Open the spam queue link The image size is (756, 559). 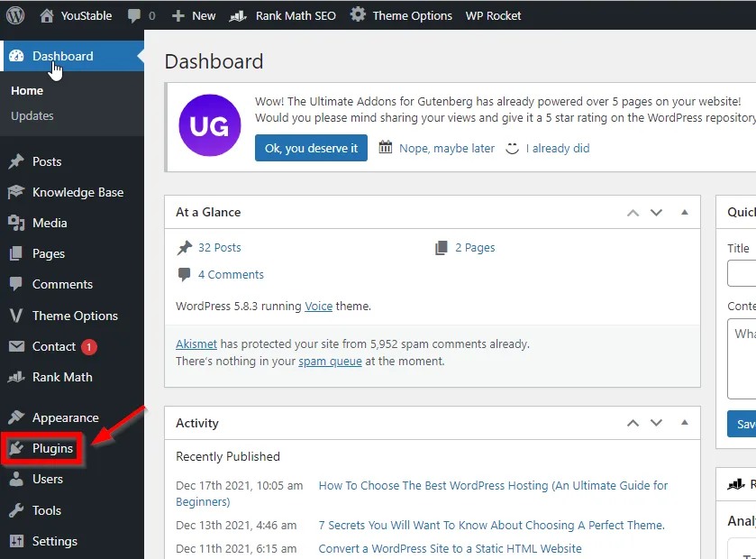[x=330, y=362]
